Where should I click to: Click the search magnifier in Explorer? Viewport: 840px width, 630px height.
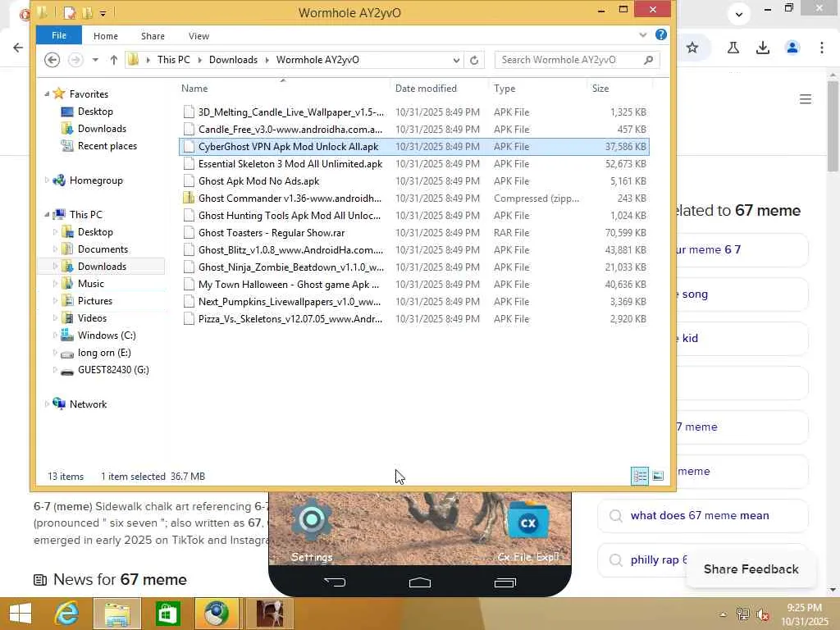pos(648,60)
